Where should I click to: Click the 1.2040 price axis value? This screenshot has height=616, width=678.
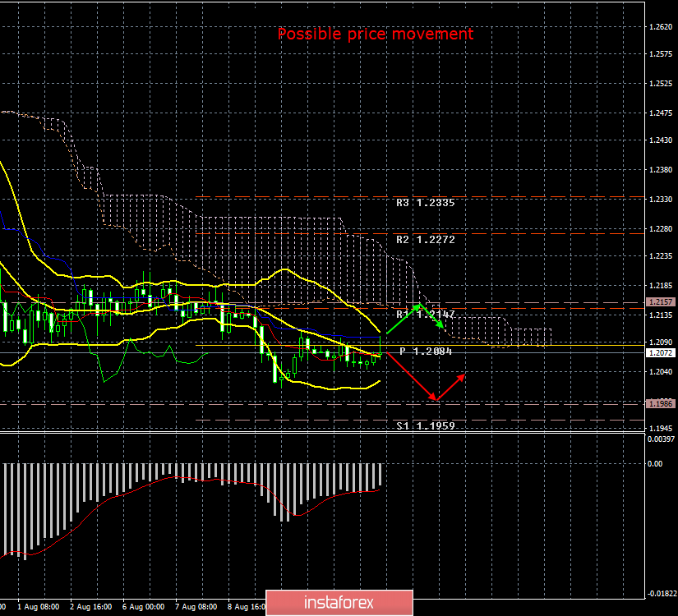(661, 372)
